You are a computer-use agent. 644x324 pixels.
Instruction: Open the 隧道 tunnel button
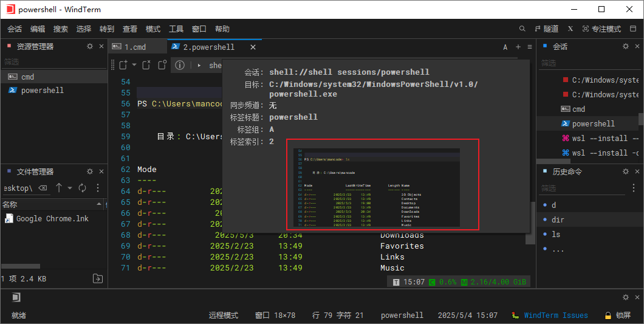coord(546,29)
